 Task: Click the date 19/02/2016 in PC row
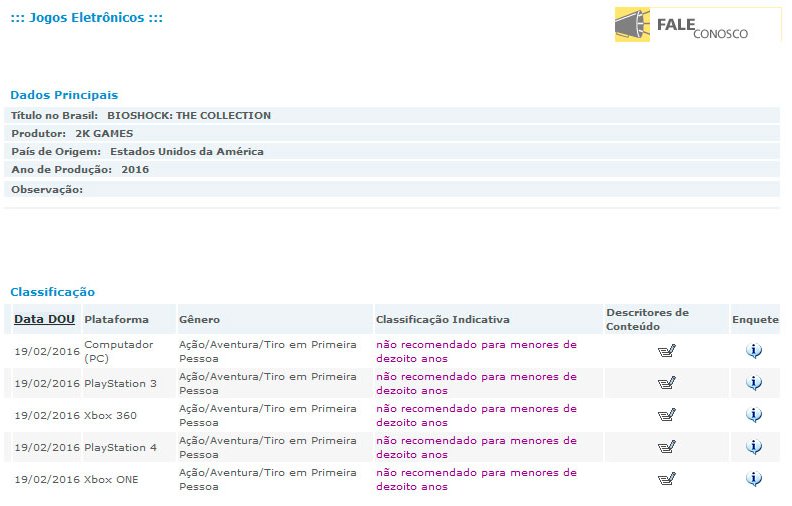click(47, 351)
